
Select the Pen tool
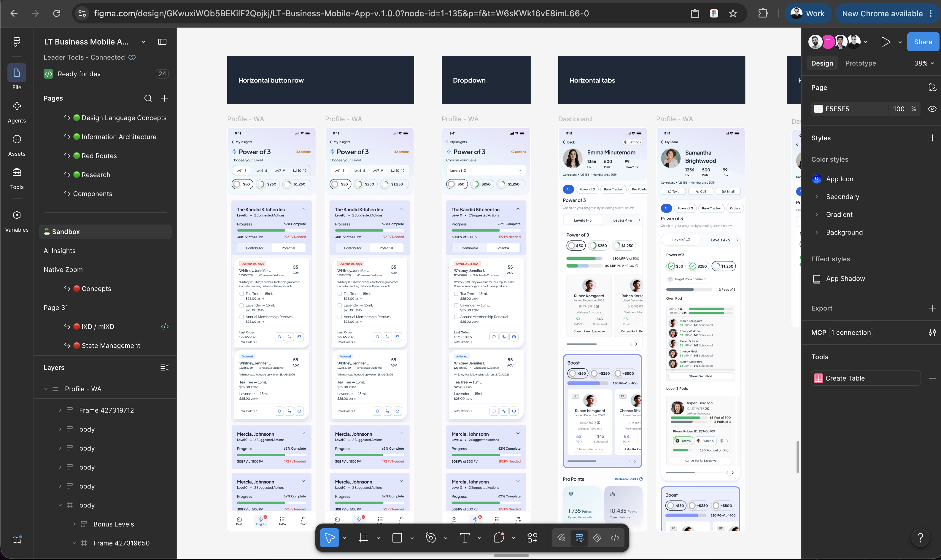431,537
